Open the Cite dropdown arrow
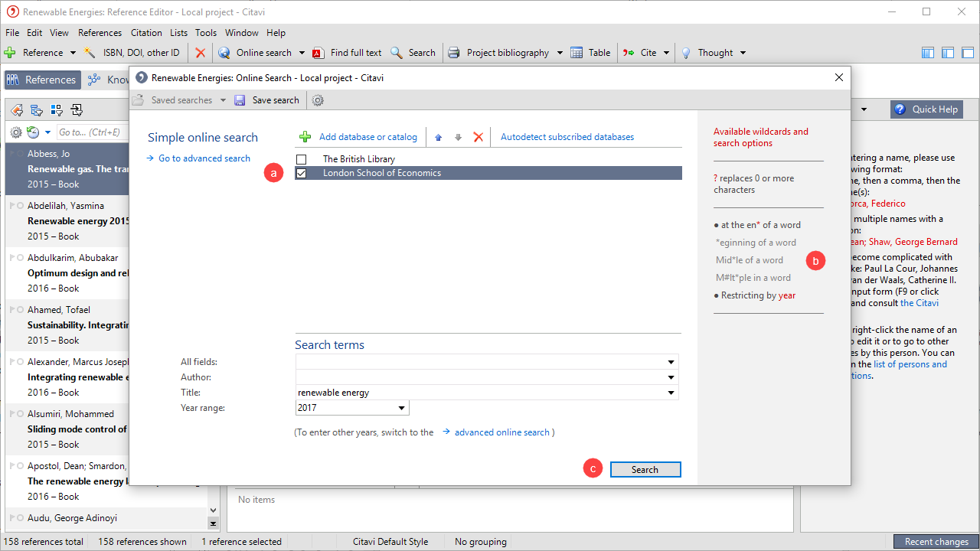 pos(667,53)
